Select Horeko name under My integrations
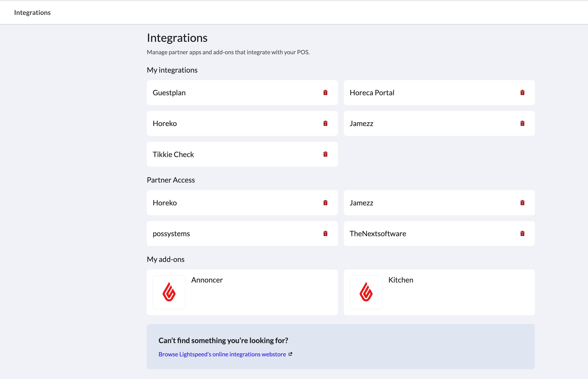This screenshot has width=588, height=379. tap(165, 124)
